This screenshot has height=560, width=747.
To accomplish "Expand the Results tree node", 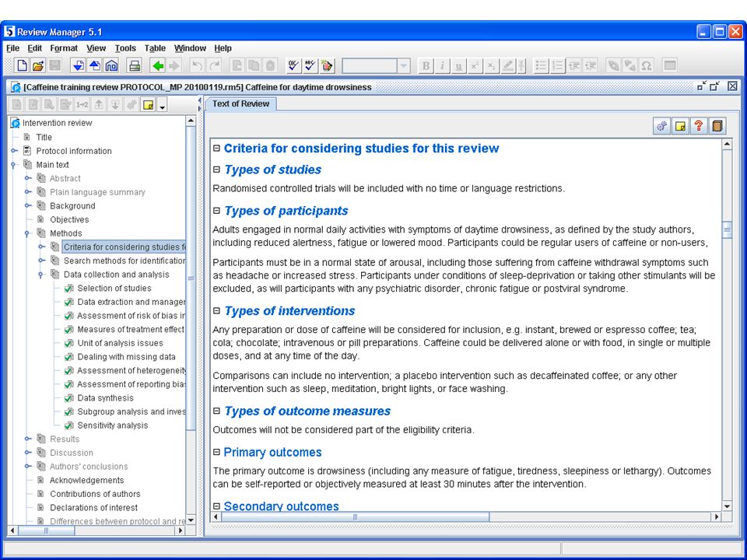I will [x=28, y=439].
